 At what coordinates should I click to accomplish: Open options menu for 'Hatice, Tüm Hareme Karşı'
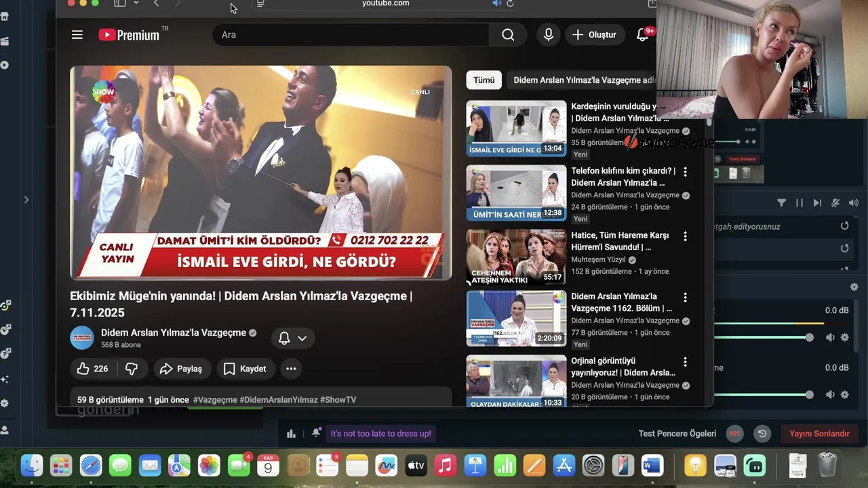point(685,237)
